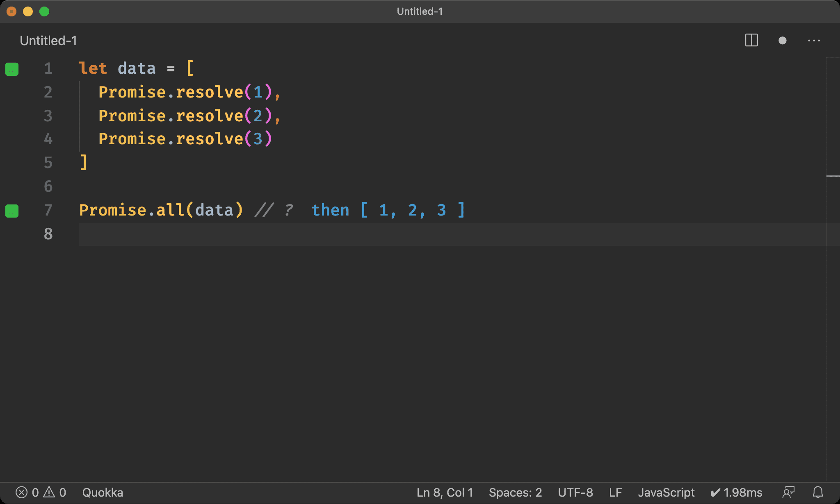Image resolution: width=840 pixels, height=504 pixels.
Task: Click line number 5 in the gutter
Action: click(x=48, y=163)
